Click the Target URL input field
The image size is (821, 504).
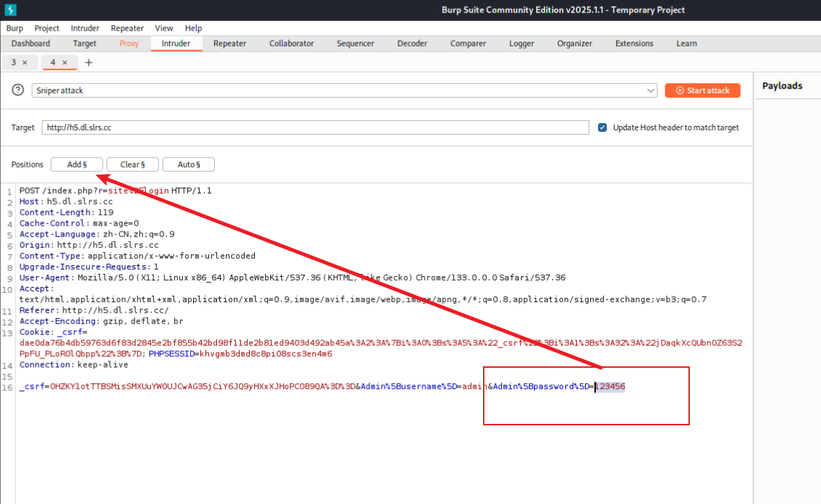pyautogui.click(x=315, y=127)
